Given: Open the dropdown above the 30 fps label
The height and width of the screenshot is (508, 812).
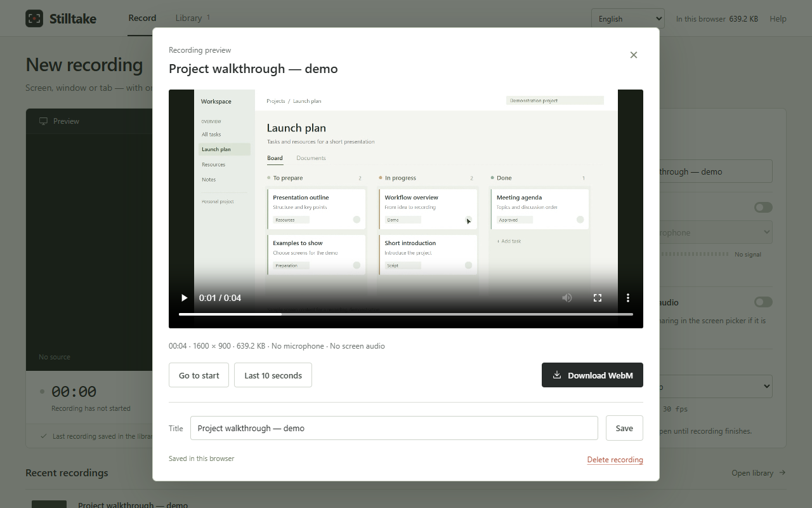Looking at the screenshot, I should 716,387.
